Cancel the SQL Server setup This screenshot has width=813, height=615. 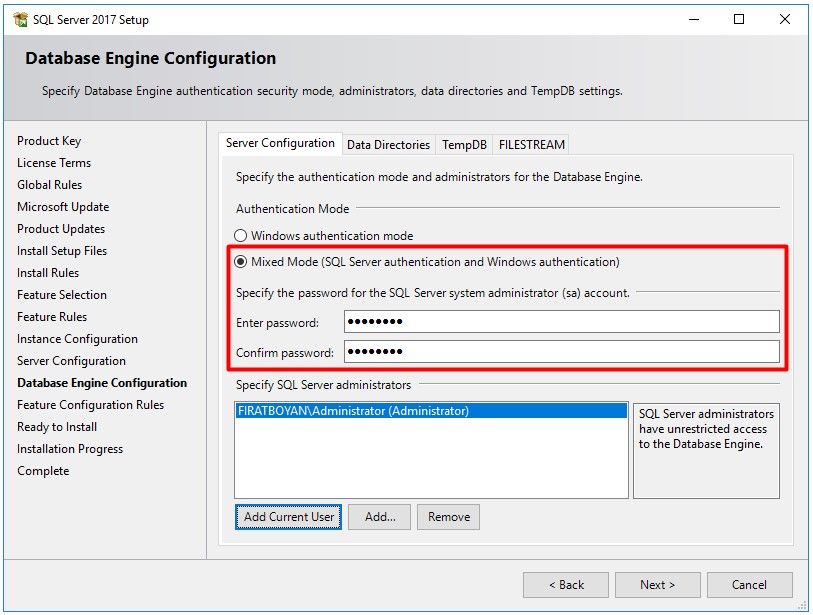(x=749, y=585)
